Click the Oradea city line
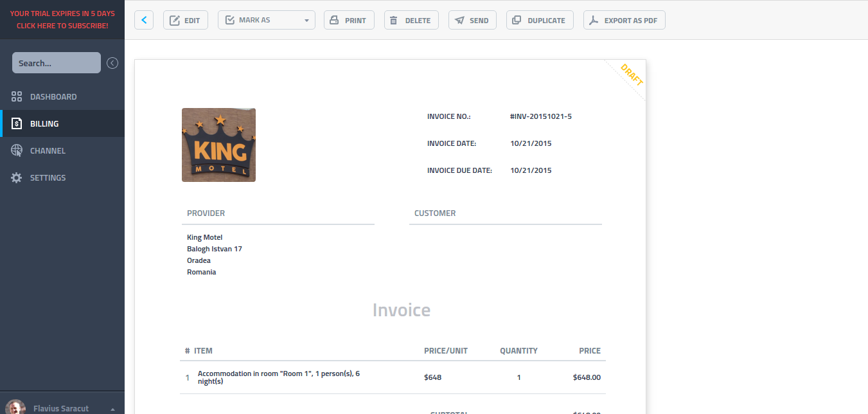The height and width of the screenshot is (414, 868). pyautogui.click(x=199, y=260)
